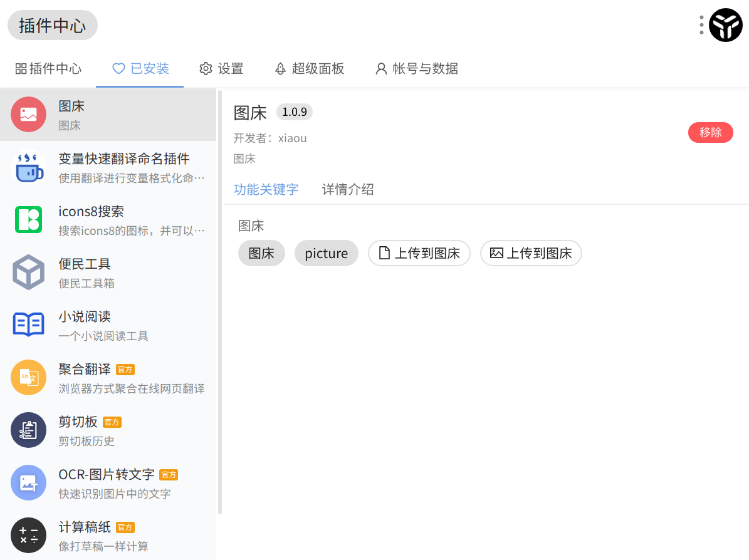Open the 帐号与数据 tab

click(417, 69)
